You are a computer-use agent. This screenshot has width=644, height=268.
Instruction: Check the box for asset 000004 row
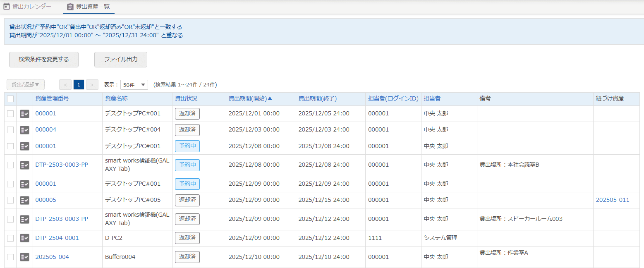(x=10, y=130)
